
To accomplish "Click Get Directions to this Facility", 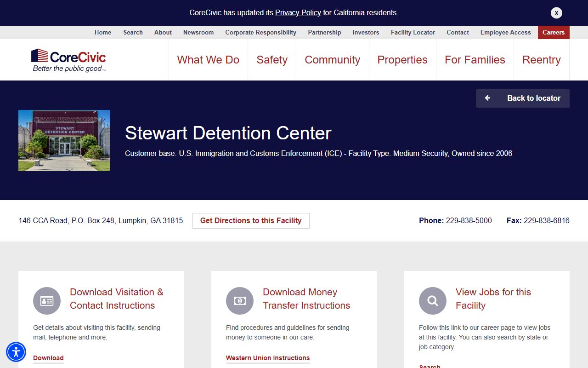I will (251, 221).
